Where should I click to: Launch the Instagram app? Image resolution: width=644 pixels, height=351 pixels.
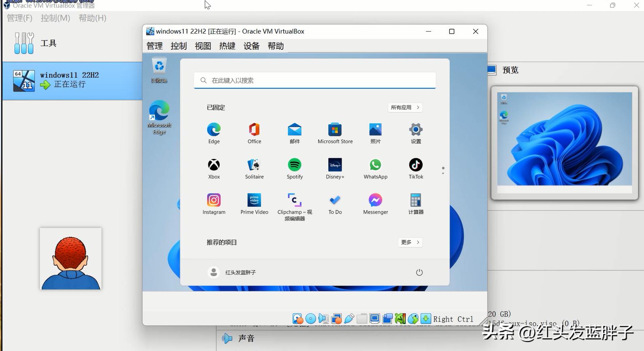point(214,204)
